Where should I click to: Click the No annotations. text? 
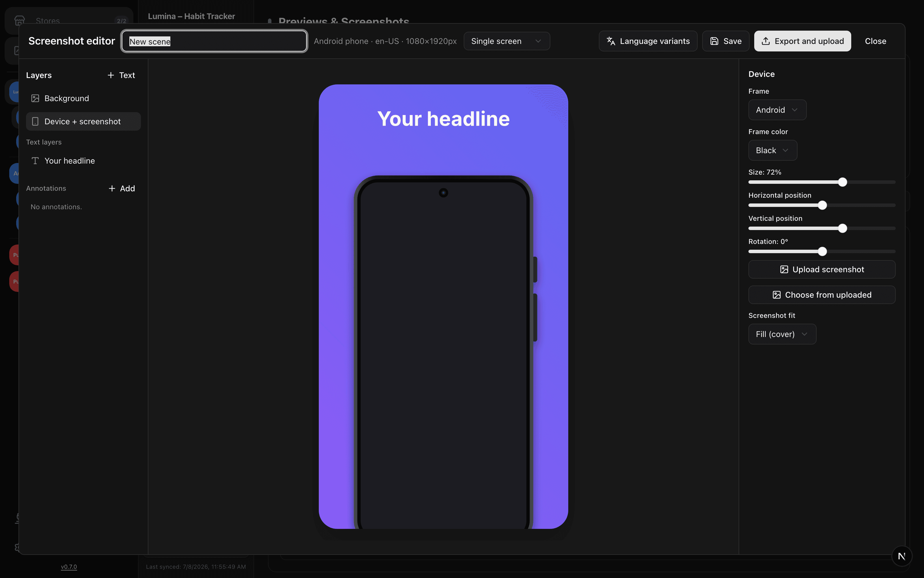56,207
